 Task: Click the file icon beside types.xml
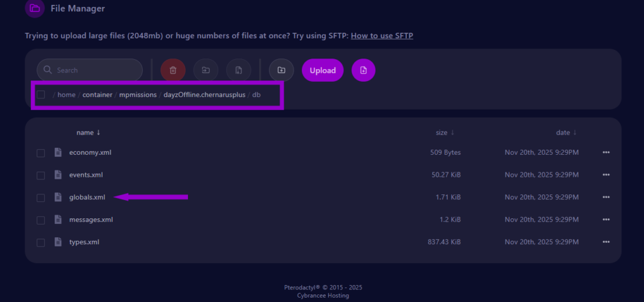click(58, 242)
